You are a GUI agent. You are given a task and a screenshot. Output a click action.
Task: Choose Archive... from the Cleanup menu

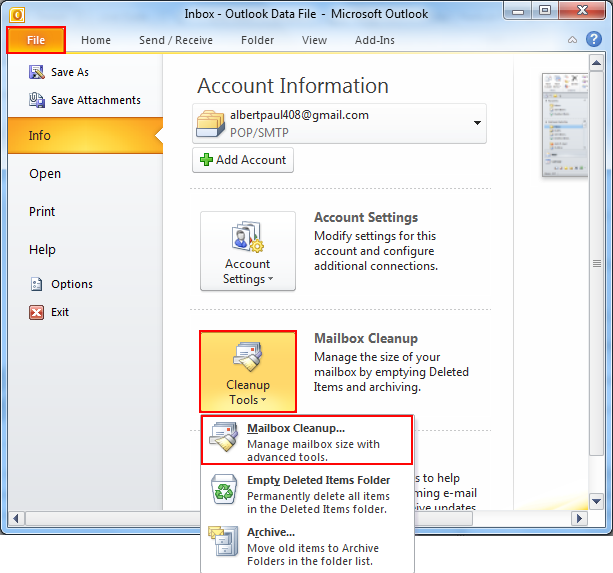(307, 546)
